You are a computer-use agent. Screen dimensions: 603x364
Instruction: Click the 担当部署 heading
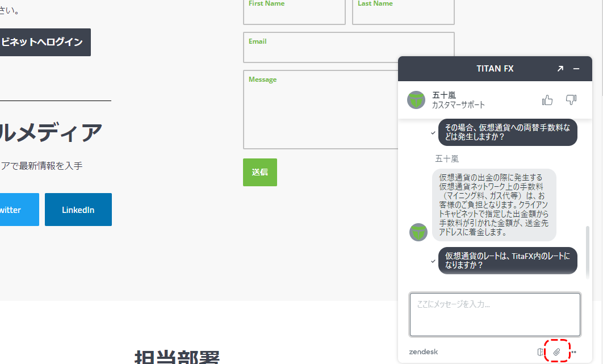[177, 357]
